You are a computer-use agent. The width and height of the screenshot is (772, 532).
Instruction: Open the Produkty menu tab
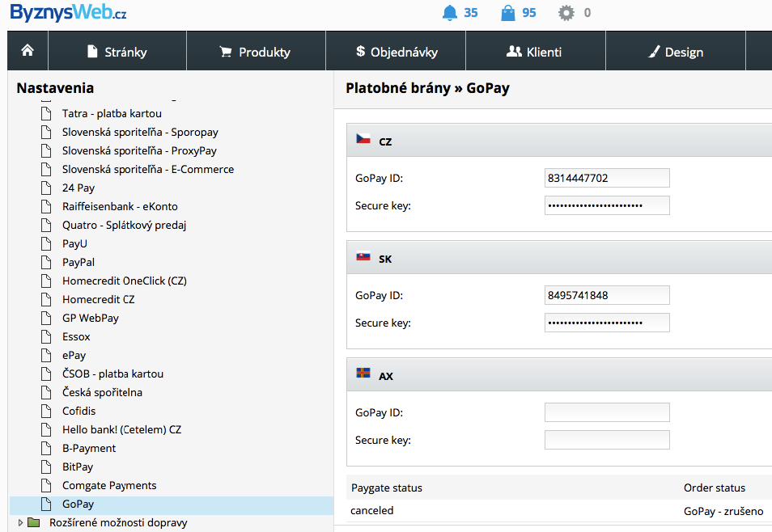tap(256, 52)
